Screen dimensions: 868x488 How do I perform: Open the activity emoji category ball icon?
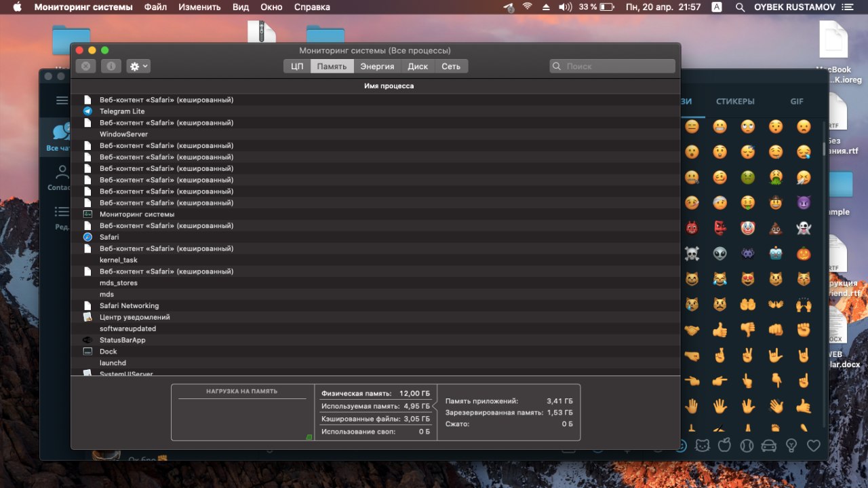coord(747,446)
